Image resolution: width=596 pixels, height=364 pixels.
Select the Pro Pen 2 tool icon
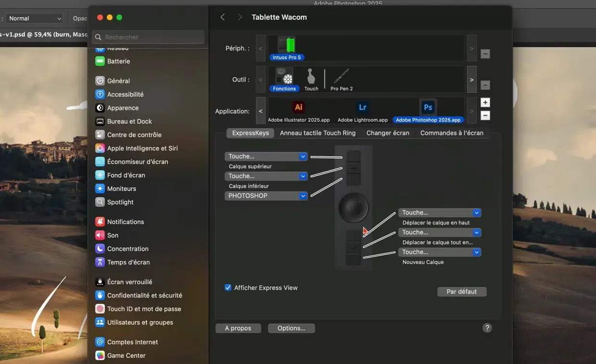(342, 76)
